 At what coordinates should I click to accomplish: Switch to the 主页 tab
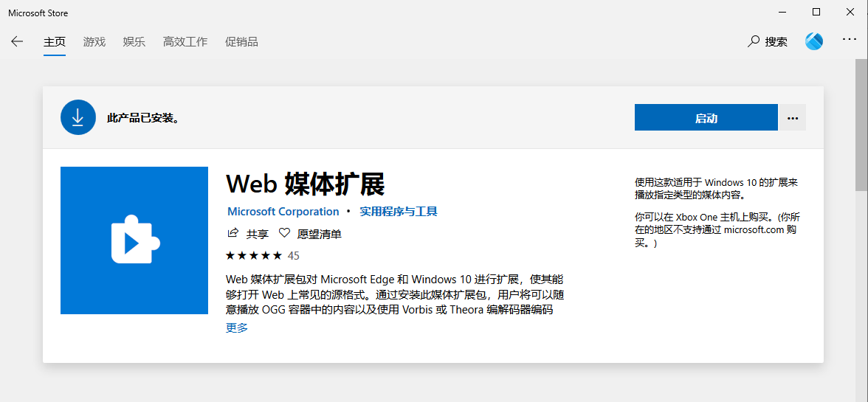pyautogui.click(x=55, y=42)
